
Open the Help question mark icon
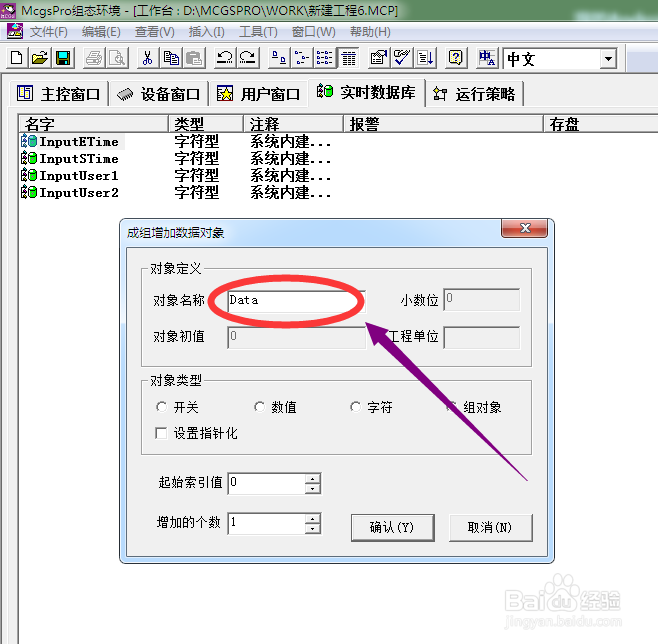tap(456, 58)
